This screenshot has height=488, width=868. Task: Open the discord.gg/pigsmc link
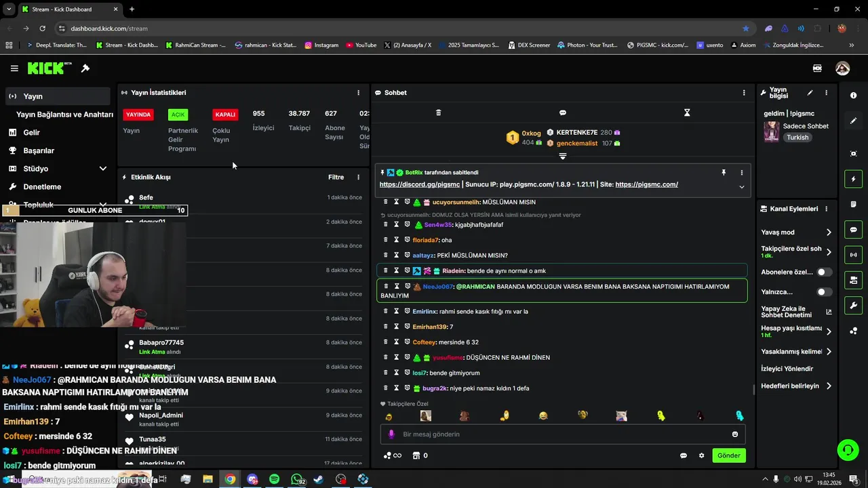(x=419, y=184)
